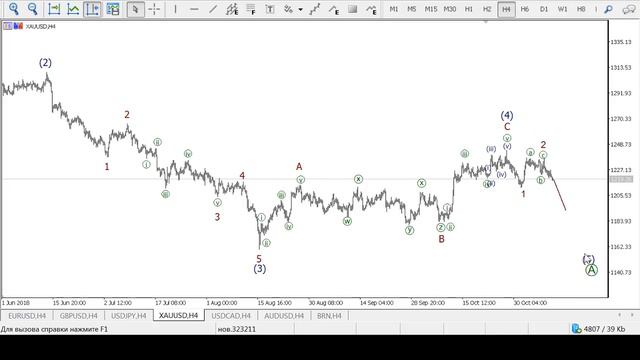
Task: Open the GBPUSD,H4 chart tab
Action: 78,316
